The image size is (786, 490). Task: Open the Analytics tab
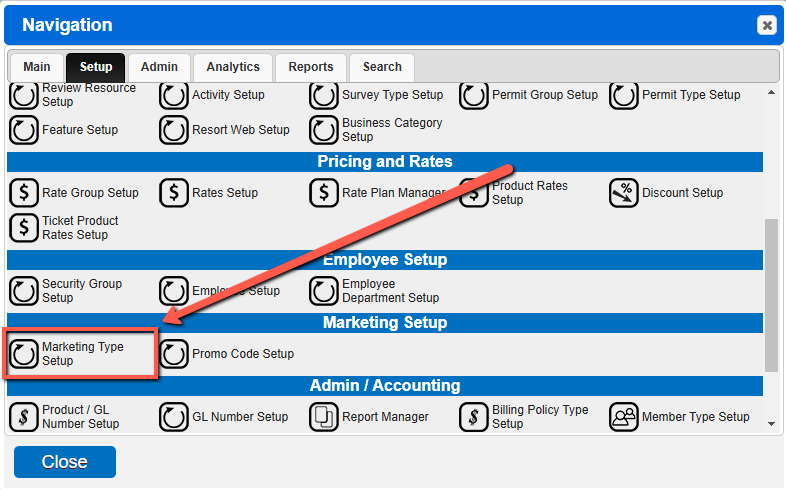click(x=233, y=67)
